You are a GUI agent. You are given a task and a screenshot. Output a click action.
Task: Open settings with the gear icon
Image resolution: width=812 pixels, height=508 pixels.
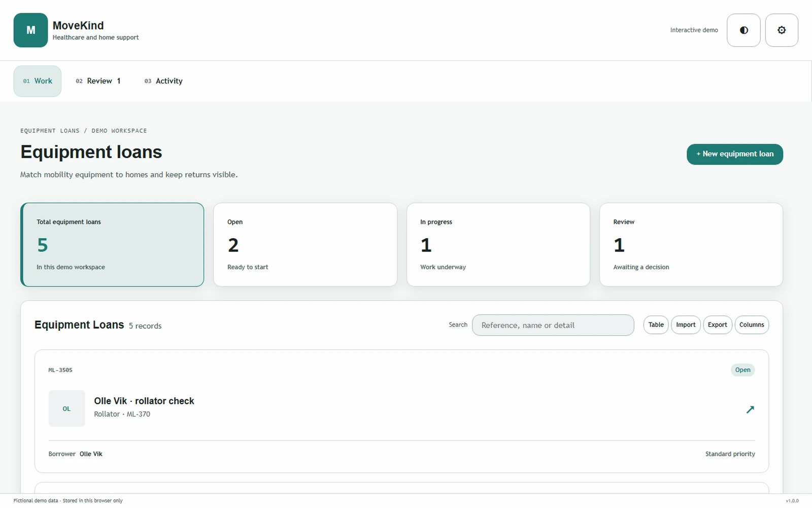point(782,30)
